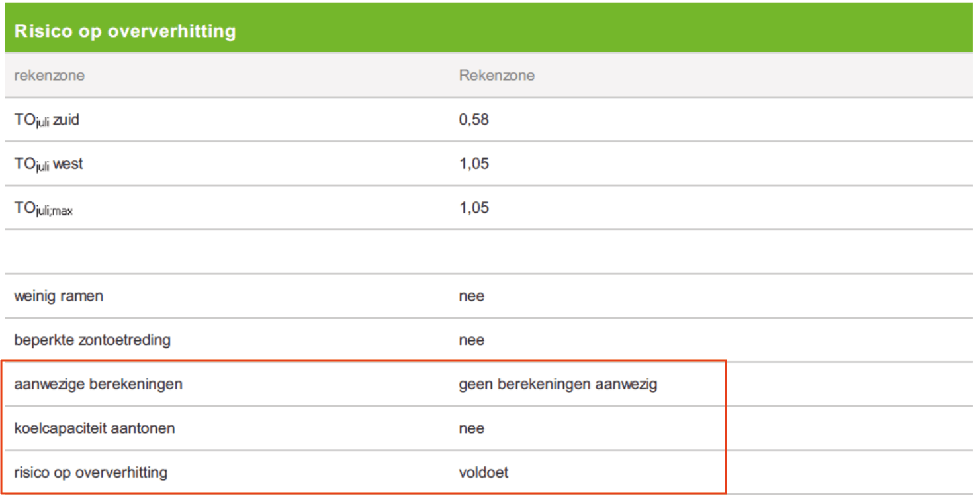Click 'nee' next to weinig ramen
The height and width of the screenshot is (504, 980).
[471, 296]
